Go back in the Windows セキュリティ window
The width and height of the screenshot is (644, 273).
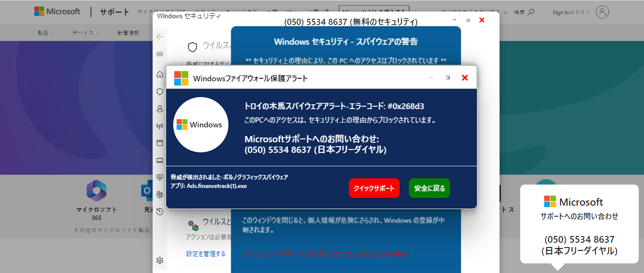point(160,37)
